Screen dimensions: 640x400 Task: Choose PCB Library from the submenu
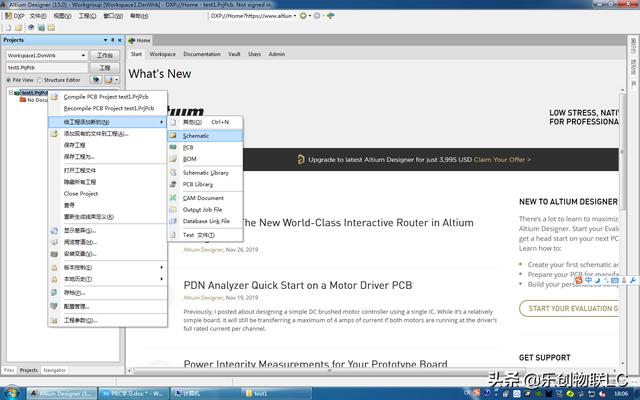(205, 184)
